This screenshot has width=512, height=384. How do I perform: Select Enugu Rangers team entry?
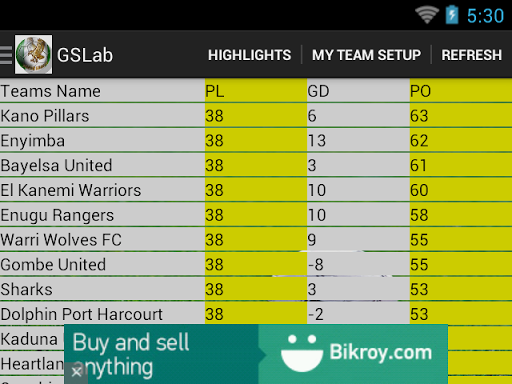coord(256,215)
